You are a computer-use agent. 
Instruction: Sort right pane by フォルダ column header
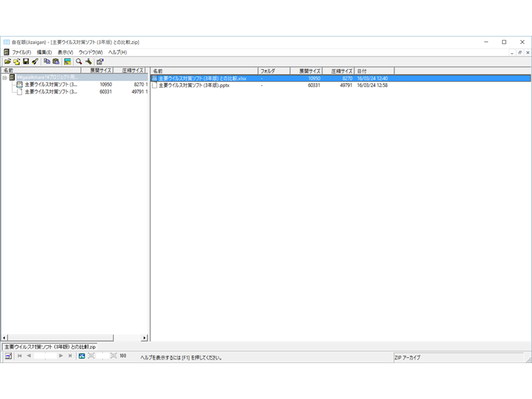coord(273,70)
